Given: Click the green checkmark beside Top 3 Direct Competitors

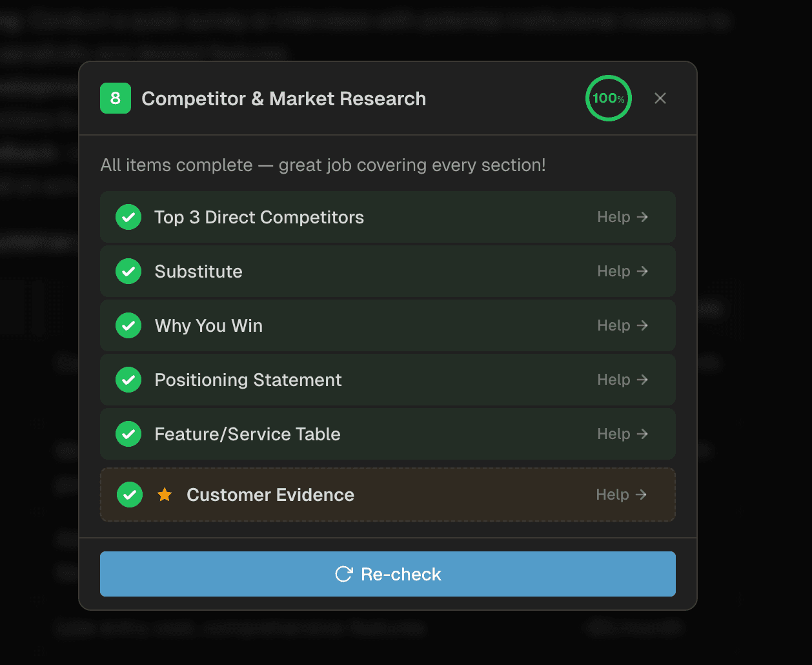Looking at the screenshot, I should pyautogui.click(x=128, y=217).
